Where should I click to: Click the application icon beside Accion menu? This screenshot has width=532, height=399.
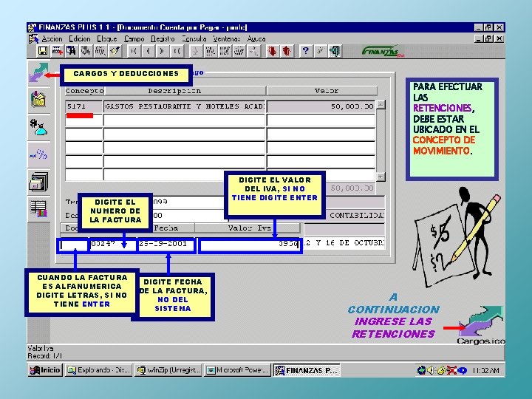[33, 38]
